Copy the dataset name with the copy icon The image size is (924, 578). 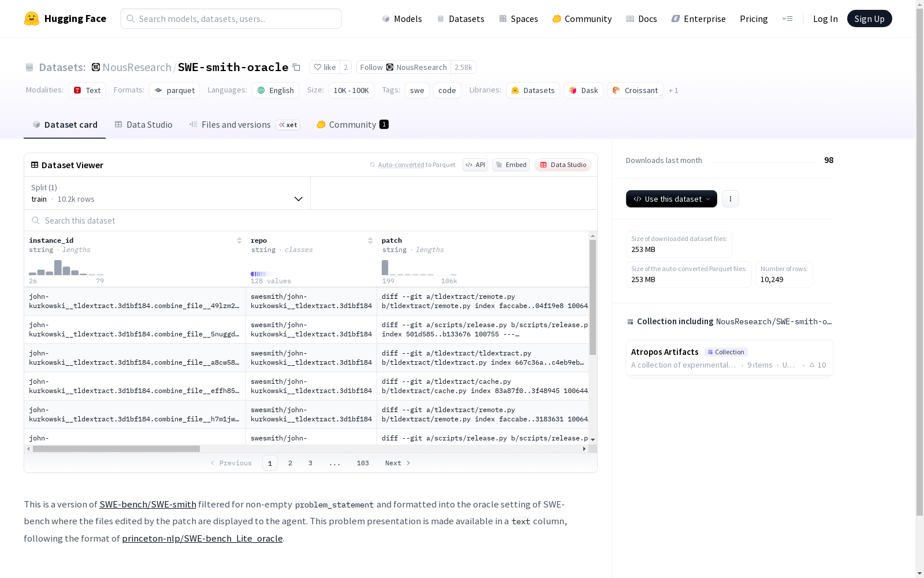pyautogui.click(x=296, y=67)
